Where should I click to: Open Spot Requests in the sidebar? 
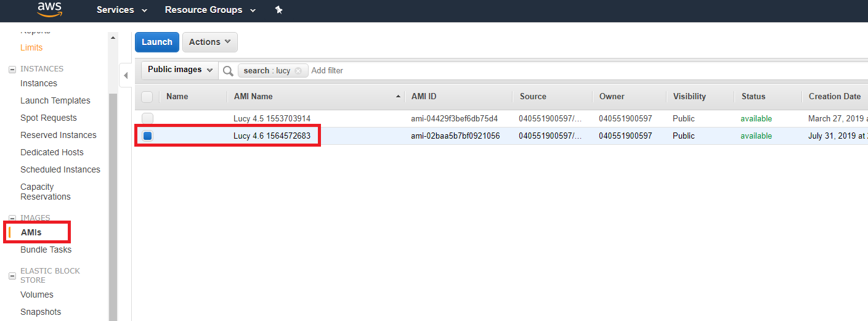(49, 118)
